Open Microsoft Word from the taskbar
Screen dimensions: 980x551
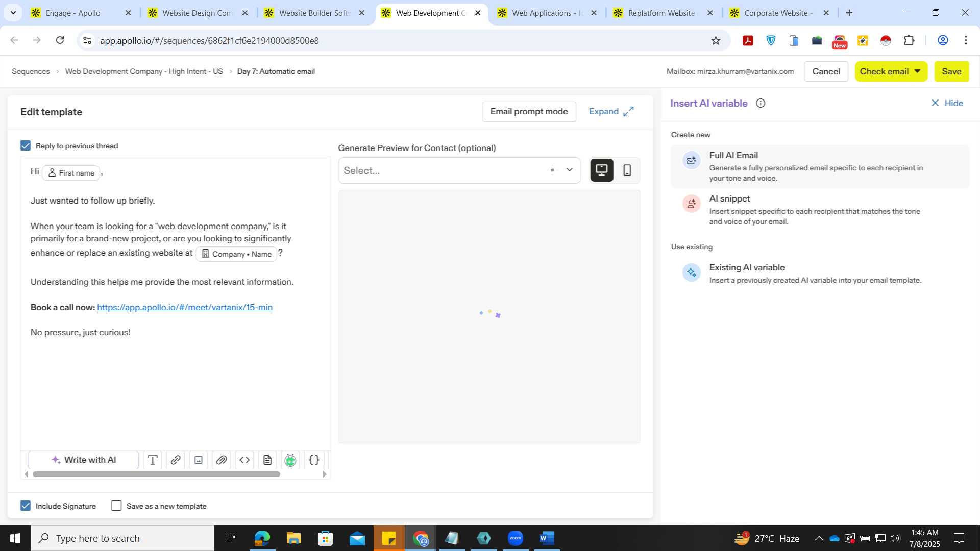tap(547, 538)
